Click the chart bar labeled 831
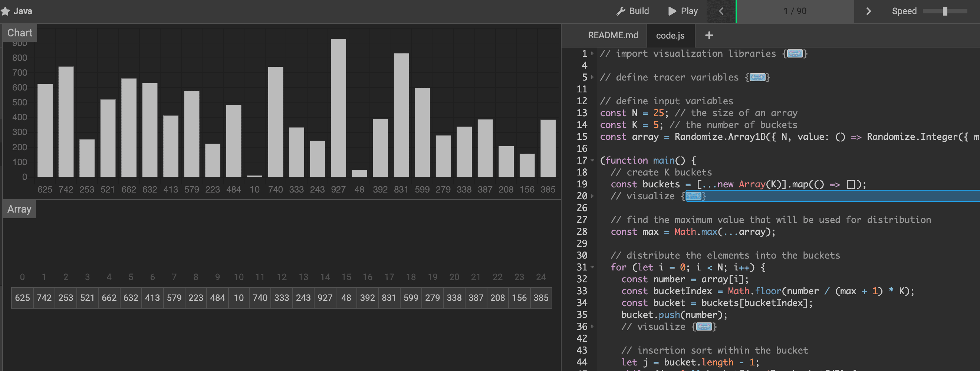Screen dimensions: 980x371 [401, 115]
